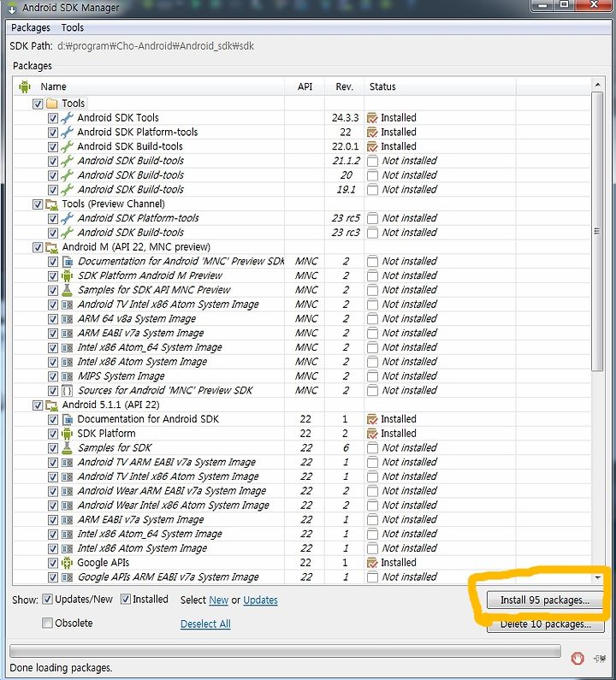Click the loading progress bar

(285, 651)
